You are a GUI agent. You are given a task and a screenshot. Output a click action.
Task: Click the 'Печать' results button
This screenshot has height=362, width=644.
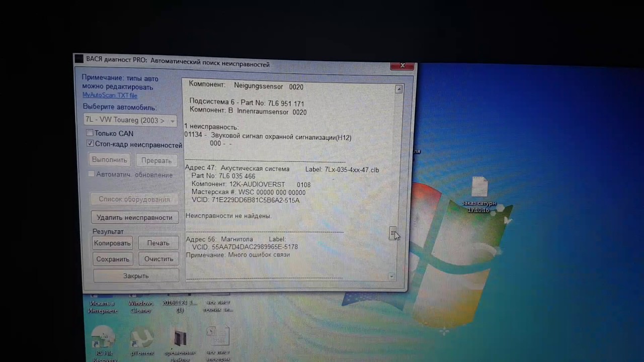tap(158, 243)
